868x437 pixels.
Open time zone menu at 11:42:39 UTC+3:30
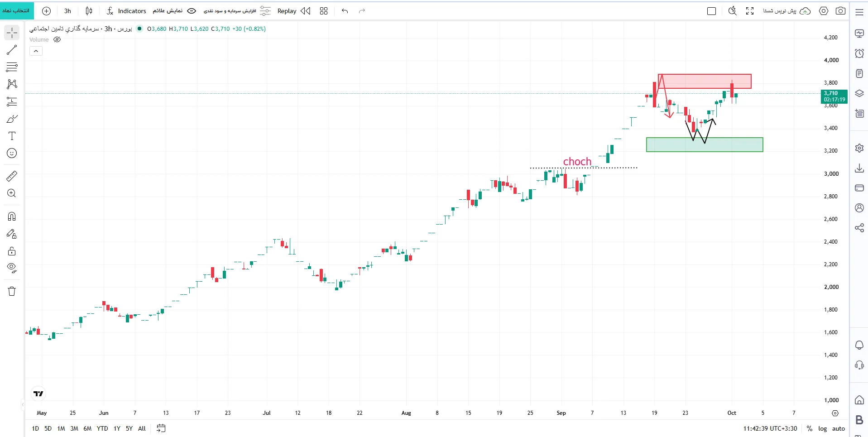pos(770,428)
